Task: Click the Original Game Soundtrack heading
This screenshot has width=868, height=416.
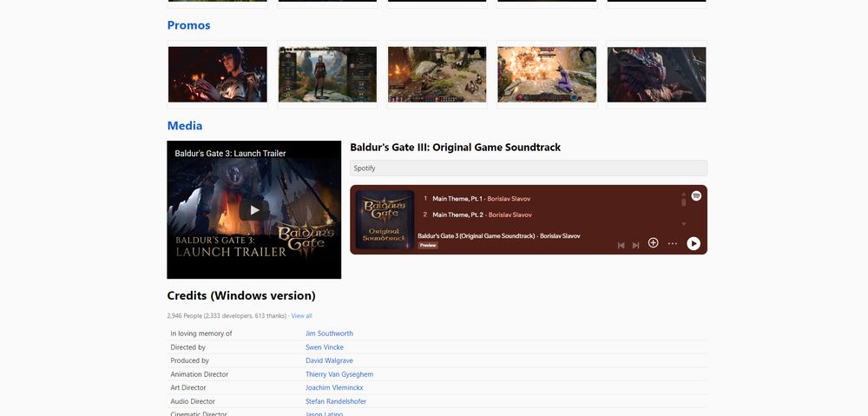Action: [x=456, y=148]
